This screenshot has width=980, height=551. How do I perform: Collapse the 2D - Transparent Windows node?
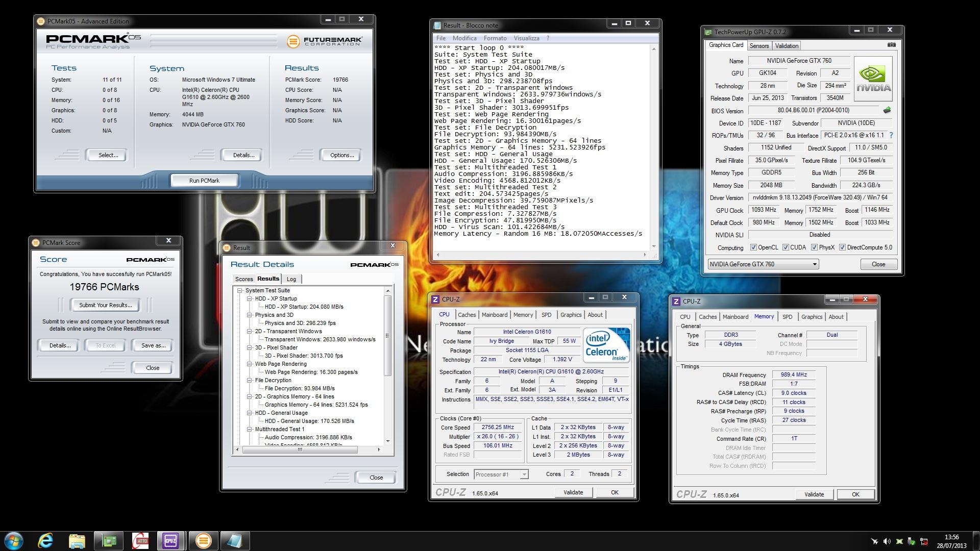tap(250, 331)
